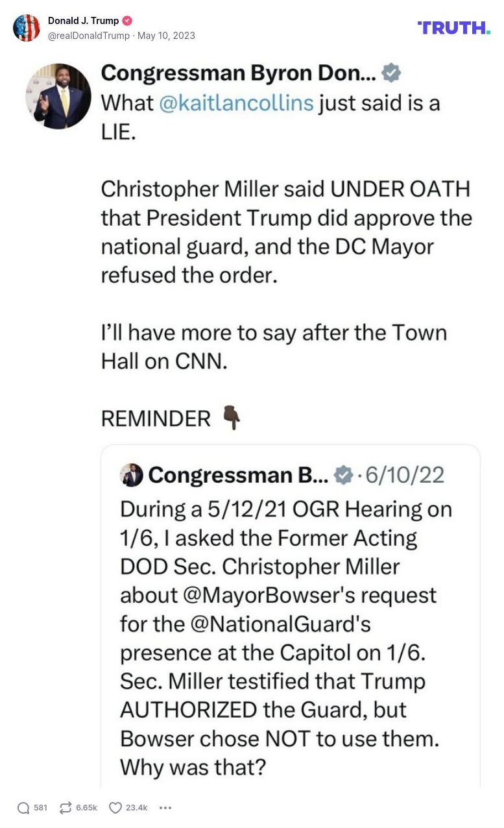Image resolution: width=504 pixels, height=828 pixels.
Task: Click the pointing-down emoji after REMINDER
Action: tap(231, 417)
